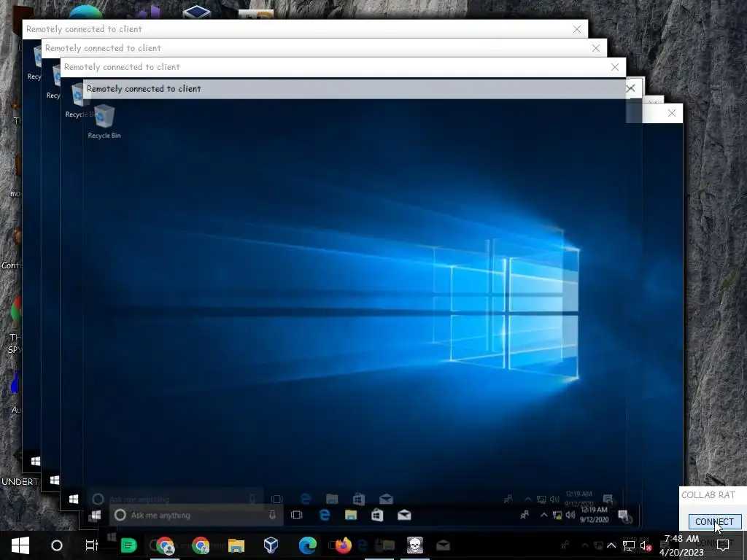Open remote Action Center in front window
747x560 pixels.
(623, 515)
